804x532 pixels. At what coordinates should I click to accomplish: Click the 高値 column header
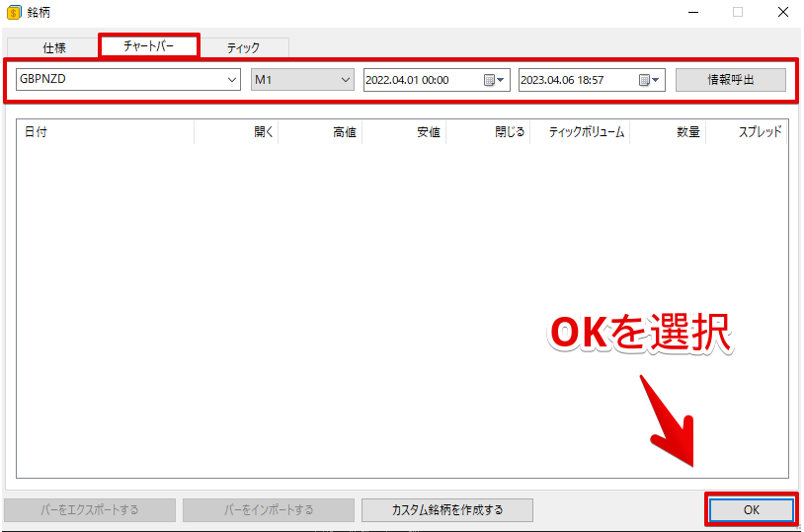(321, 132)
